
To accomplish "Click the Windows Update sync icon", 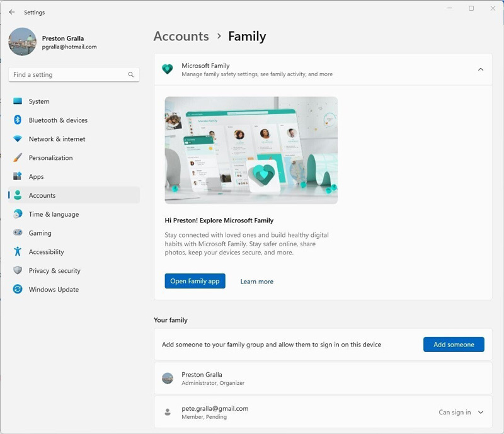I will (x=18, y=290).
